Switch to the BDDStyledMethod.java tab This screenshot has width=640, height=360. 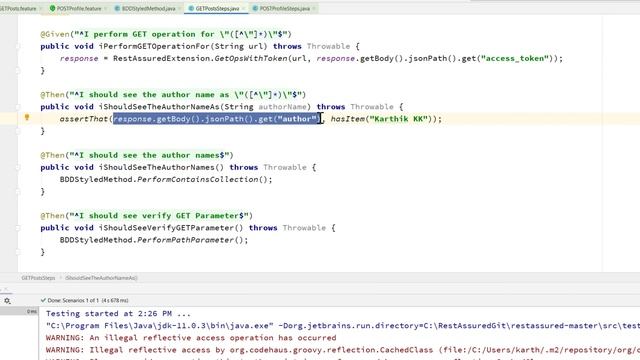(149, 8)
